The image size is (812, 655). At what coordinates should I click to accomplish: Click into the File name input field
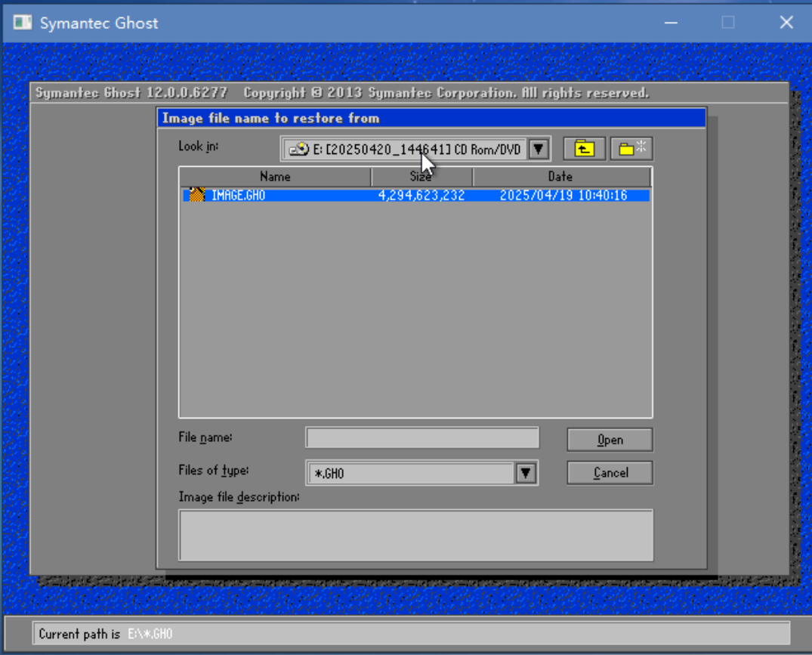tap(422, 438)
